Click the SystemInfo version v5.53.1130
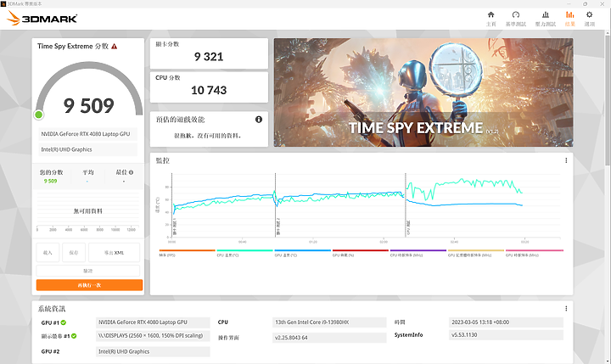The height and width of the screenshot is (364, 611). 506,335
